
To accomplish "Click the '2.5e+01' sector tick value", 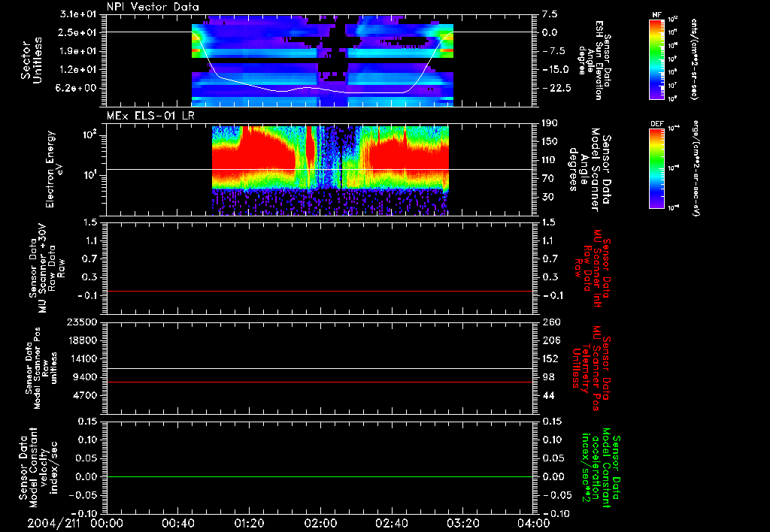I will pyautogui.click(x=78, y=32).
